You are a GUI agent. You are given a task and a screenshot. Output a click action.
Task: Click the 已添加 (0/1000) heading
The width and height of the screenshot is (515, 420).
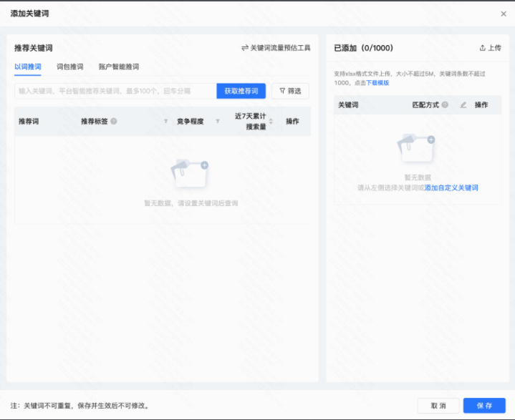pos(363,48)
